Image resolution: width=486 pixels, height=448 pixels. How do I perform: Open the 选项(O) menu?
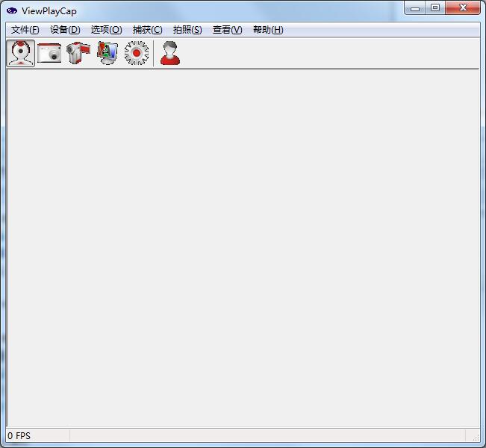(106, 30)
